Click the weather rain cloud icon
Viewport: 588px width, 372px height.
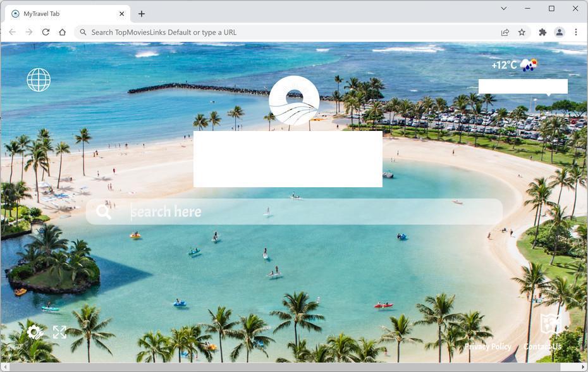click(529, 65)
